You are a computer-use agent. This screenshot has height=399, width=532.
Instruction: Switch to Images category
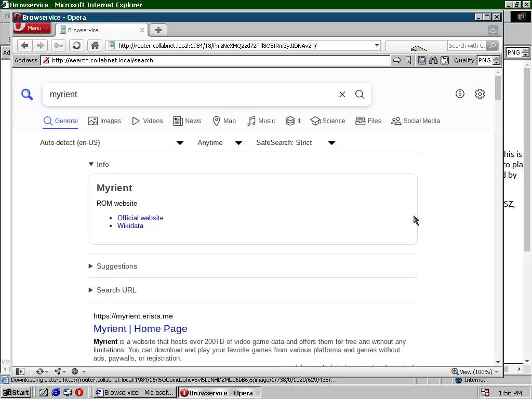pyautogui.click(x=104, y=121)
